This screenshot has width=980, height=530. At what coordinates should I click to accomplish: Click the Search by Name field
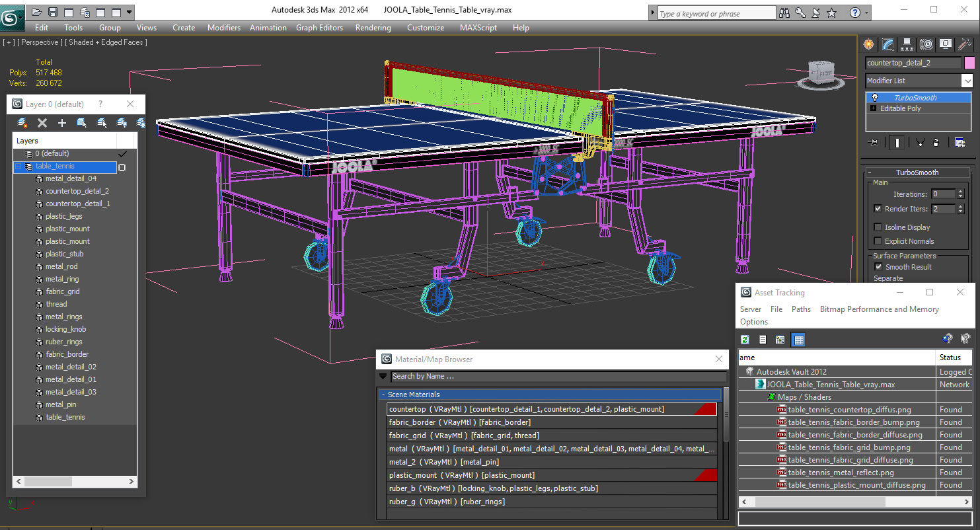pyautogui.click(x=558, y=376)
